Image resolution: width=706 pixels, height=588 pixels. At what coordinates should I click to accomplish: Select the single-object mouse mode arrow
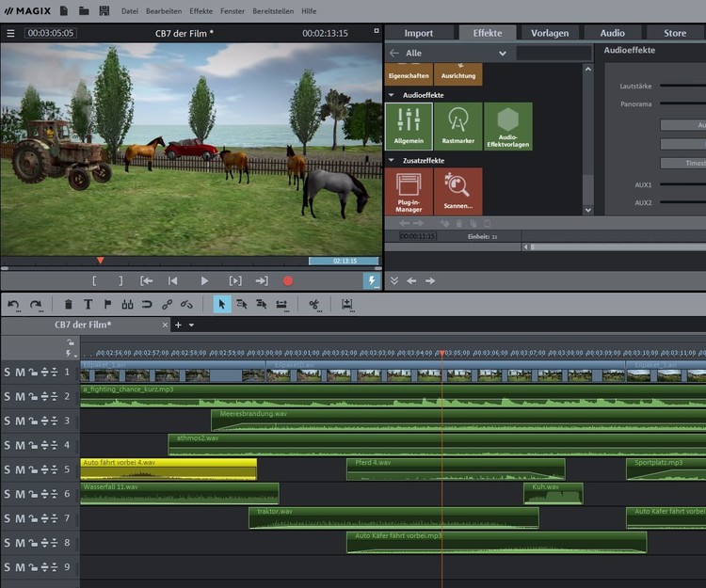(x=222, y=305)
